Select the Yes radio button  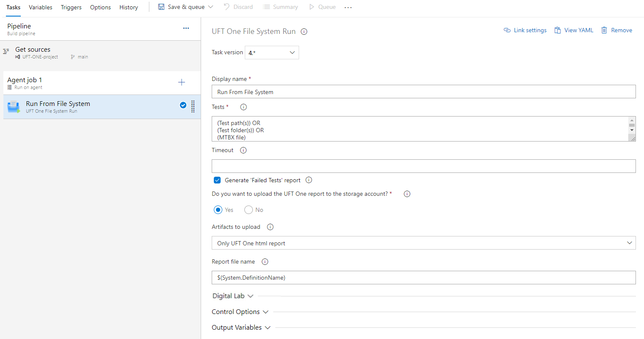click(x=218, y=210)
